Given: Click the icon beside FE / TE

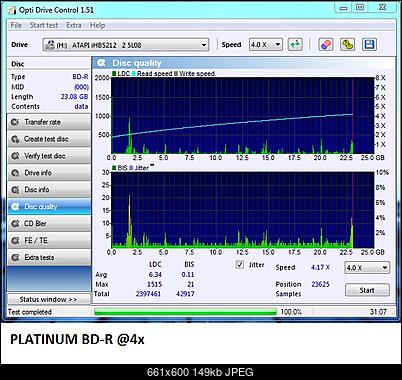Looking at the screenshot, I should 15,240.
